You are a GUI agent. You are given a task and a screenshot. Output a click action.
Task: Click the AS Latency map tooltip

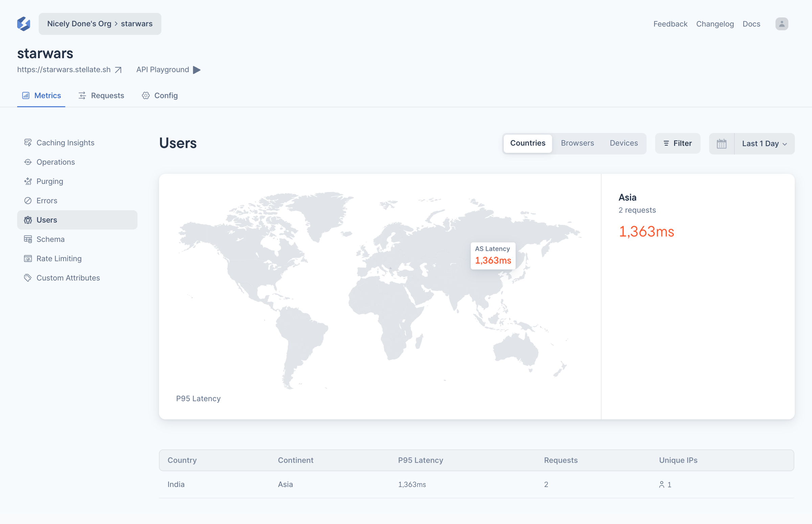[493, 256]
